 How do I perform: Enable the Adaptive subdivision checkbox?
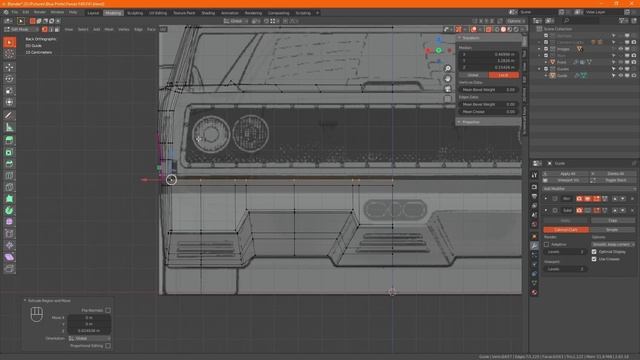[x=547, y=244]
